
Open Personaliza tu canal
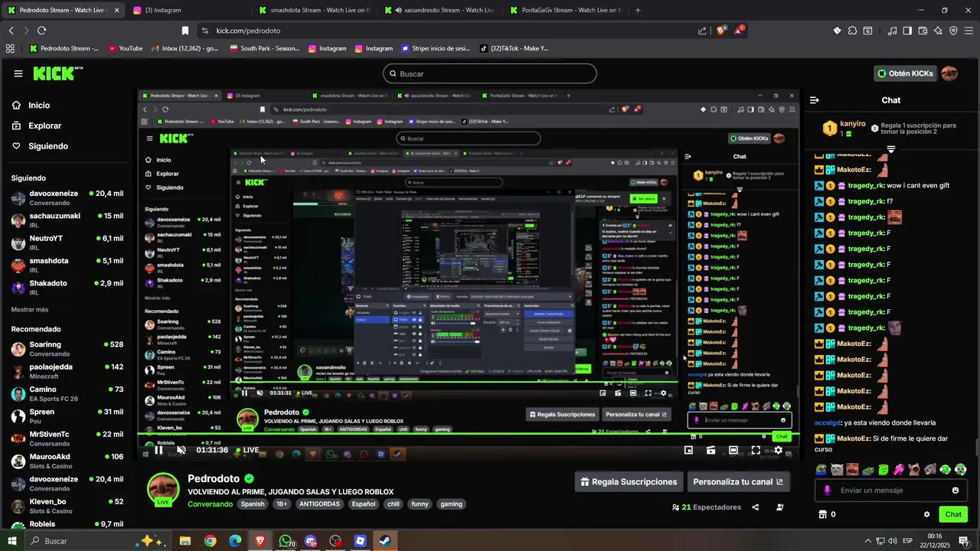point(738,481)
